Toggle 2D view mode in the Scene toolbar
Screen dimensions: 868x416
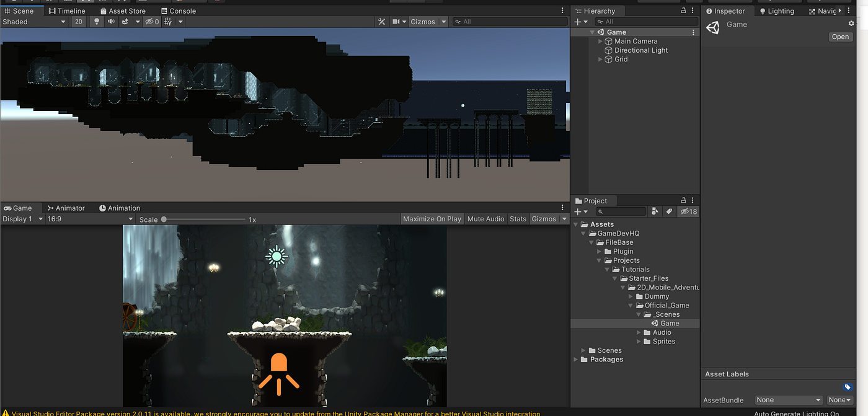click(x=79, y=21)
